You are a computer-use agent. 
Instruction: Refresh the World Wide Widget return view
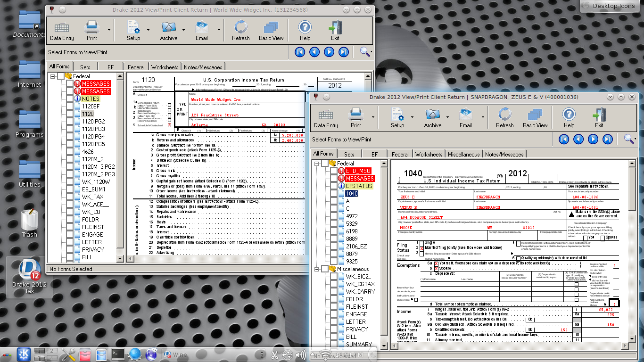coord(240,31)
